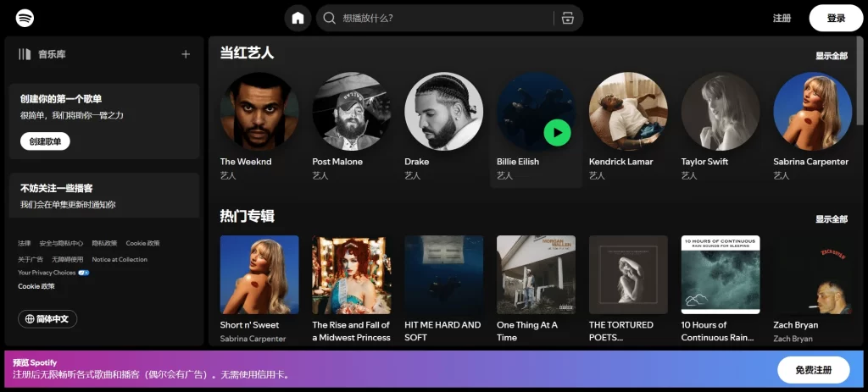
Task: Open Kendrick Lamar artist photo
Action: click(628, 111)
